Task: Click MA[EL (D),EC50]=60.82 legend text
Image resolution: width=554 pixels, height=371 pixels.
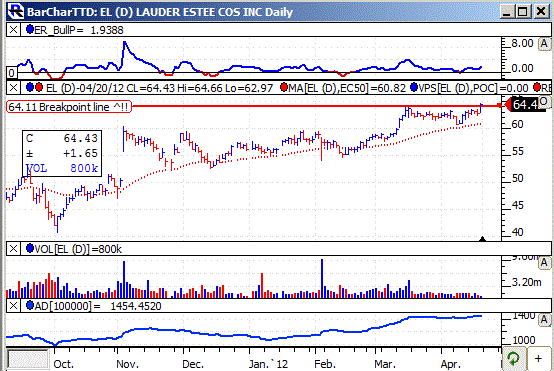Action: click(347, 88)
